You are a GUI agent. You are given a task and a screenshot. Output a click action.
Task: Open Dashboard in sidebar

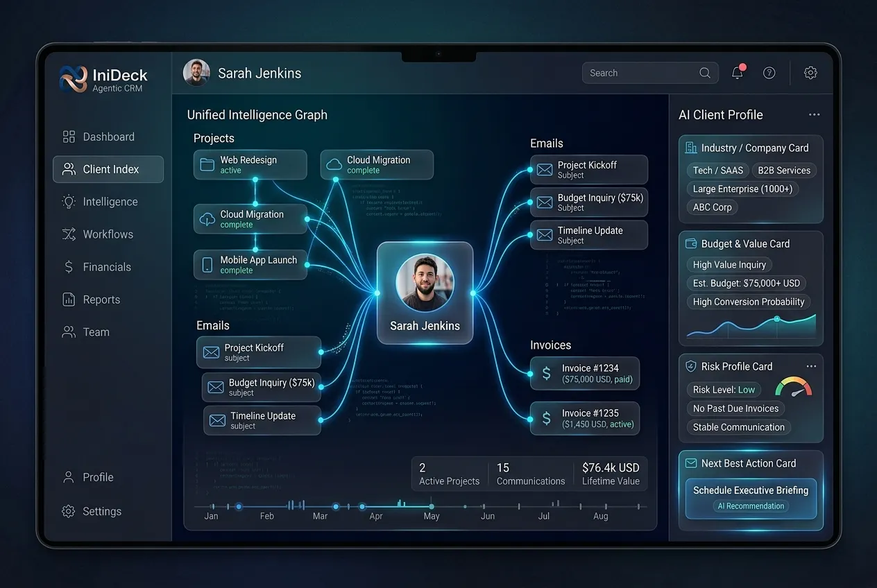108,137
